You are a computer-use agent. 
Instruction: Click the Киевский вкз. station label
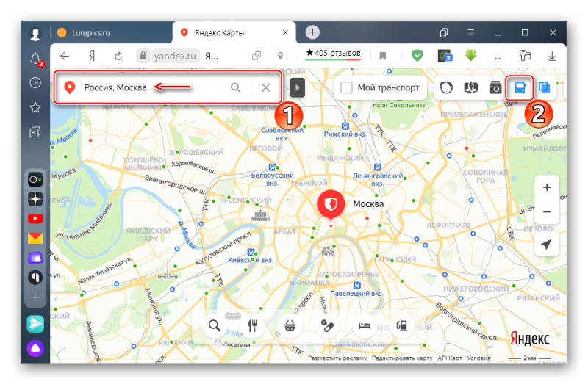(251, 260)
